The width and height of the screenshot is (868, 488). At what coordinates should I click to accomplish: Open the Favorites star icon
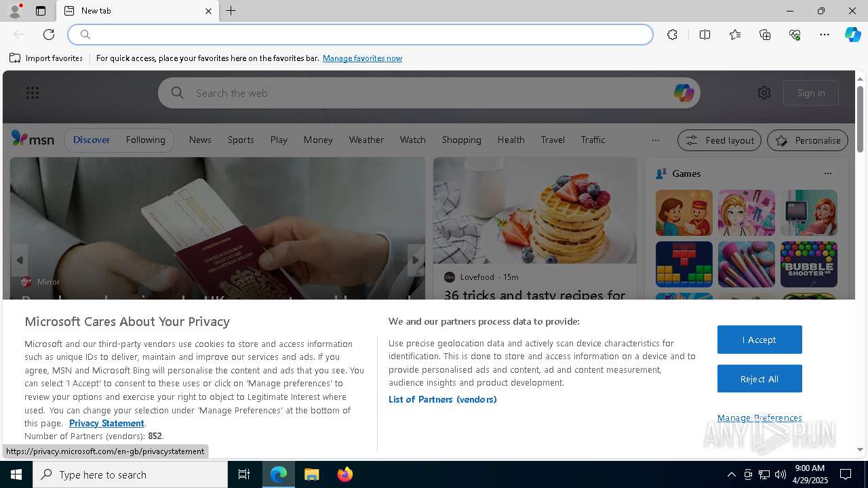[x=735, y=35]
